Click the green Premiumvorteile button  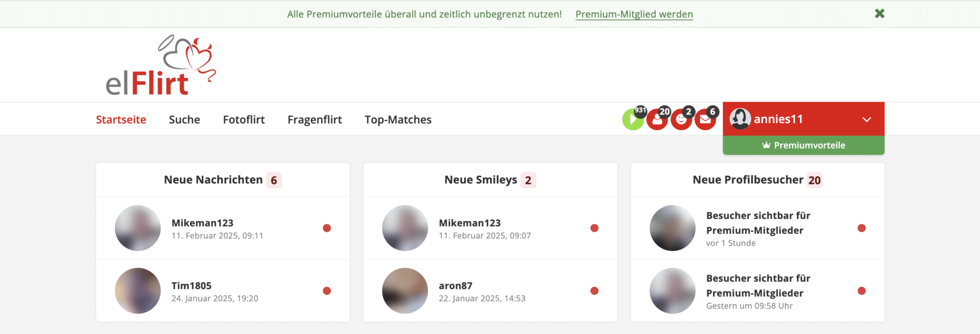coord(803,145)
